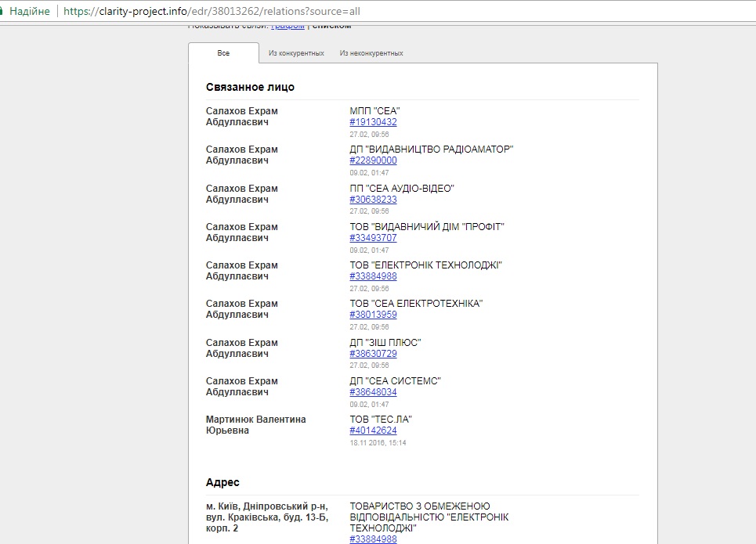Click timestamp 09.02, 01:47 under #22890000
This screenshot has width=756, height=544.
[369, 173]
